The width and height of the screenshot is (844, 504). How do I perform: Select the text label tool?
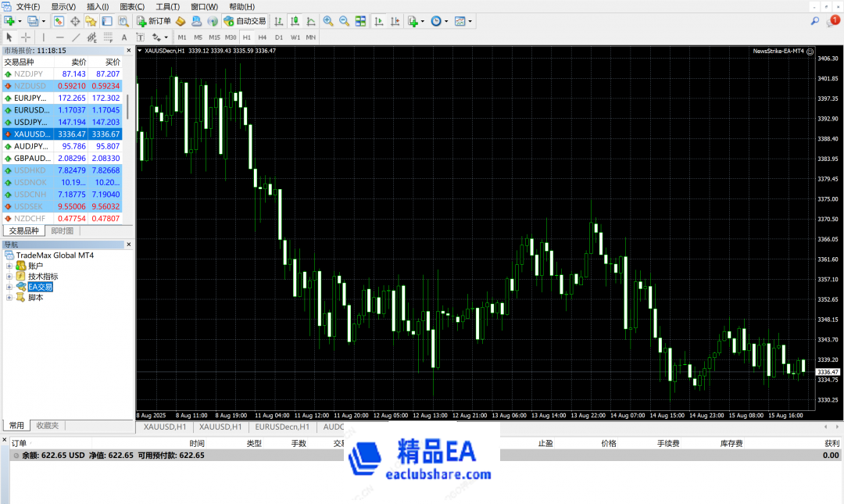[141, 38]
